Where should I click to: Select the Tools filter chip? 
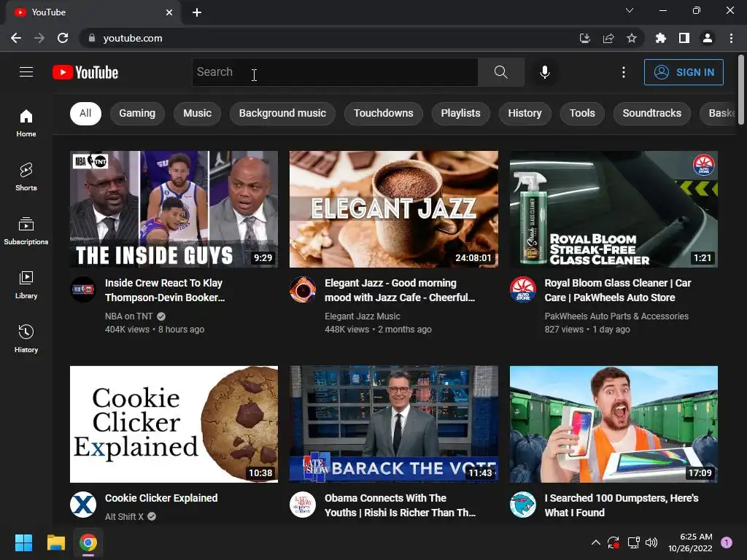click(582, 113)
